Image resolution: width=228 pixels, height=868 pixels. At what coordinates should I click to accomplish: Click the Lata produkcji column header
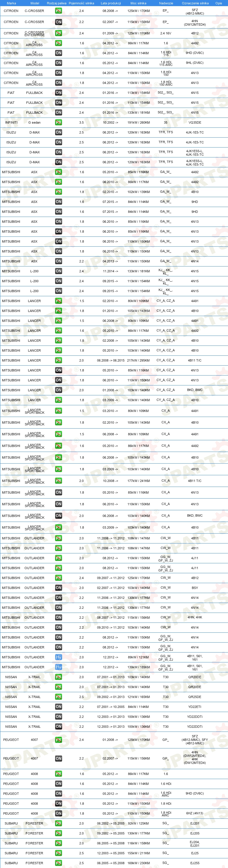click(111, 3)
